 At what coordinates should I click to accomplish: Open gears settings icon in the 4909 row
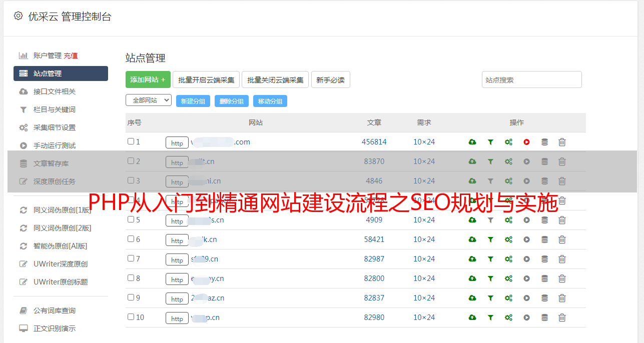(508, 220)
